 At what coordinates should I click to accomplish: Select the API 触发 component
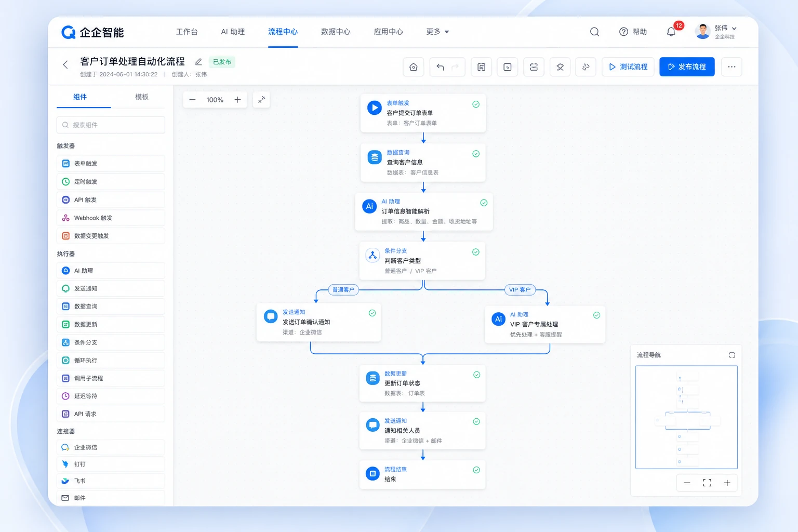[x=111, y=200]
